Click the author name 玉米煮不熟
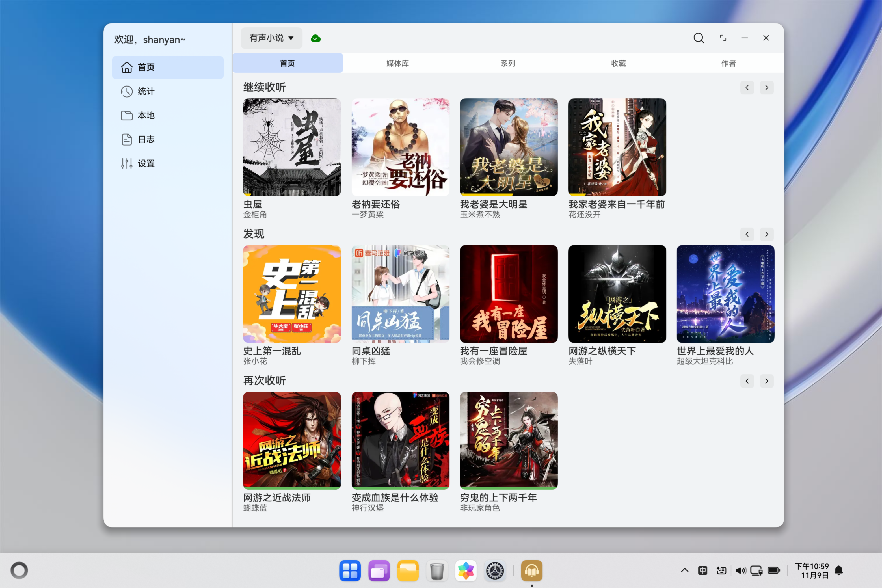The height and width of the screenshot is (588, 882). 480,215
